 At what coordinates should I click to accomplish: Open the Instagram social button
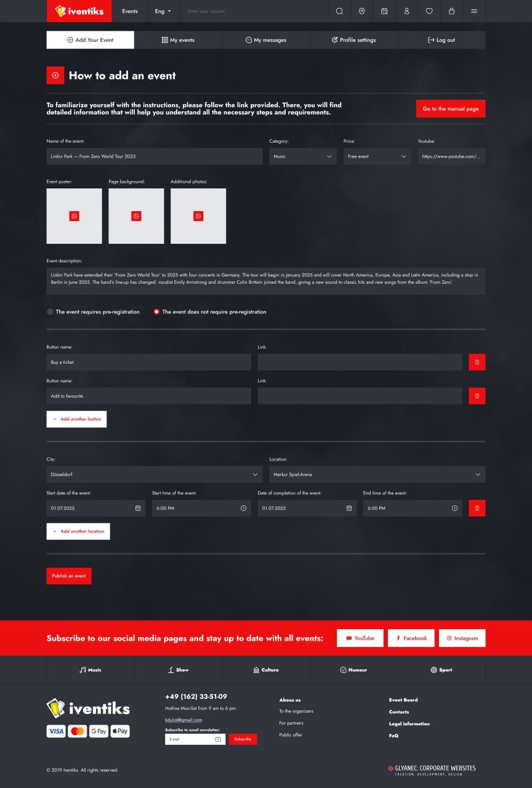point(462,638)
